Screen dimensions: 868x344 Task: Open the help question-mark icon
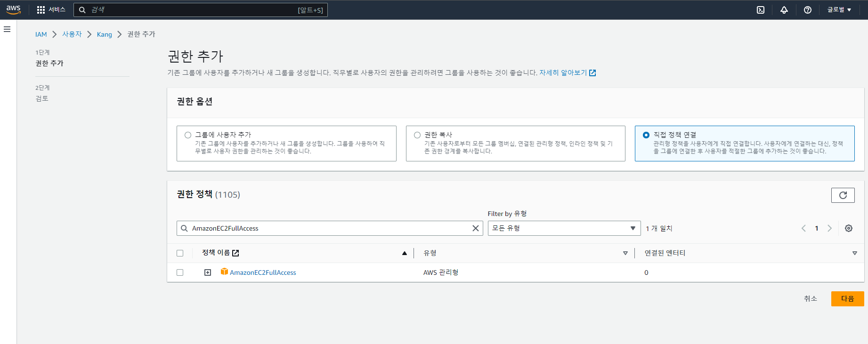(x=808, y=10)
